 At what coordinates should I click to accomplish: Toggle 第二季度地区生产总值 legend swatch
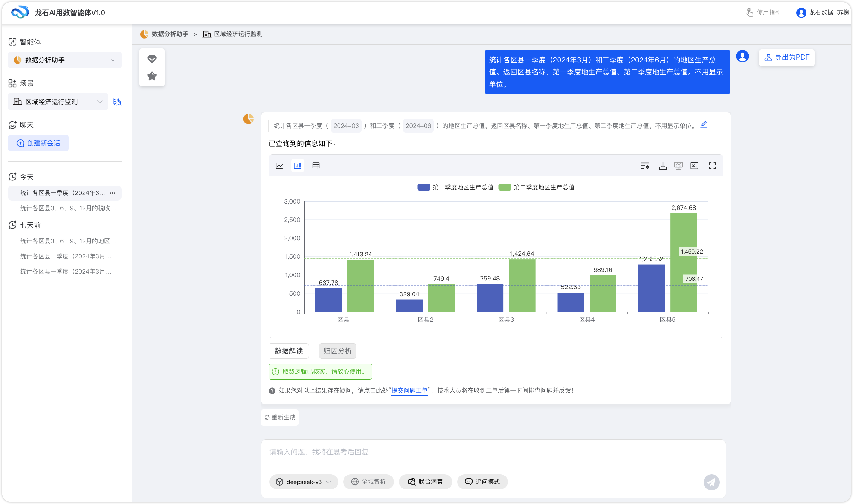pyautogui.click(x=505, y=187)
